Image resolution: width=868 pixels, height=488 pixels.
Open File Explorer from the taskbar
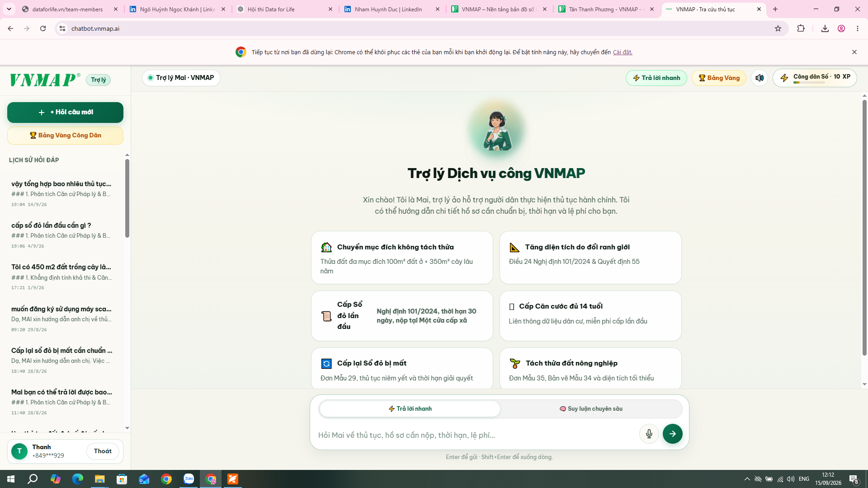99,479
